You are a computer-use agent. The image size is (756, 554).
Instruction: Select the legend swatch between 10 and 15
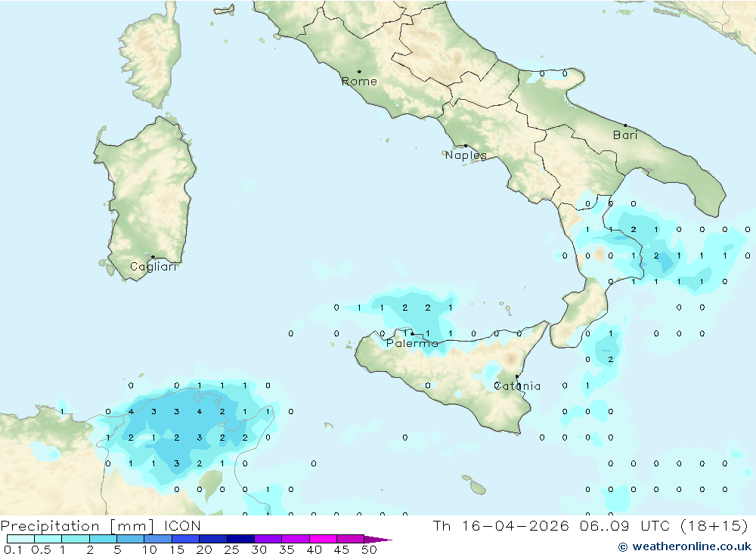pos(158,539)
